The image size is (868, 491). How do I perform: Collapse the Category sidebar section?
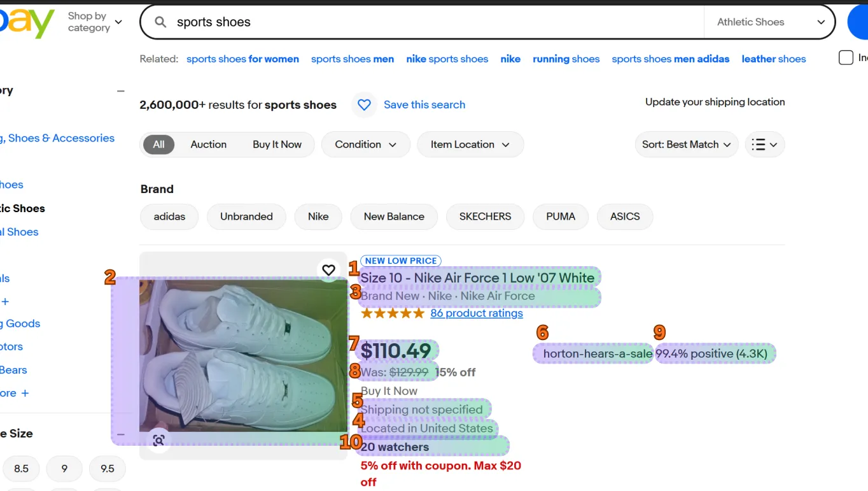[120, 91]
